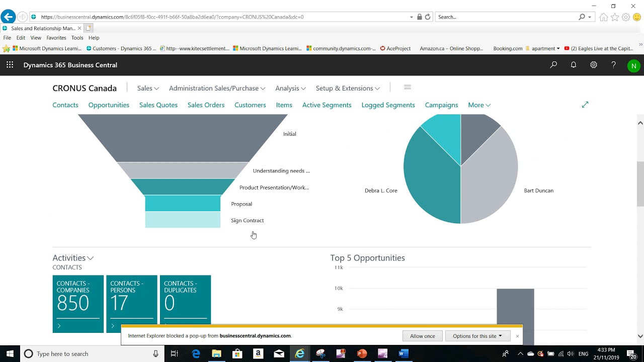Viewport: 644px width, 362px height.
Task: Collapse the Activities section chevron
Action: tap(91, 258)
